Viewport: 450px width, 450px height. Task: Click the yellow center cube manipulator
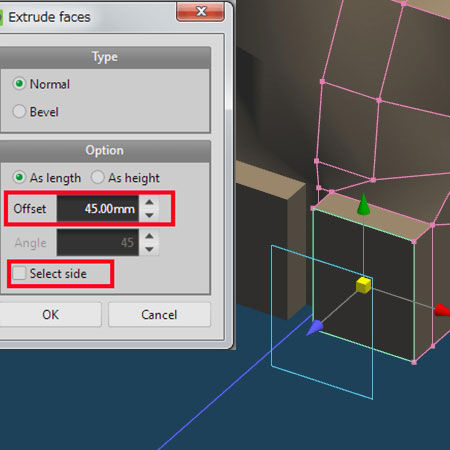[363, 285]
